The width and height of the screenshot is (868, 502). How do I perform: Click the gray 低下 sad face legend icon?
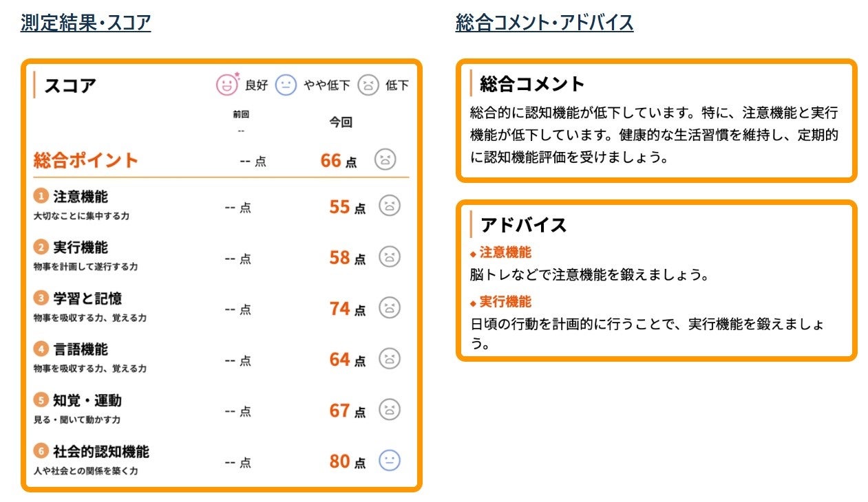368,85
